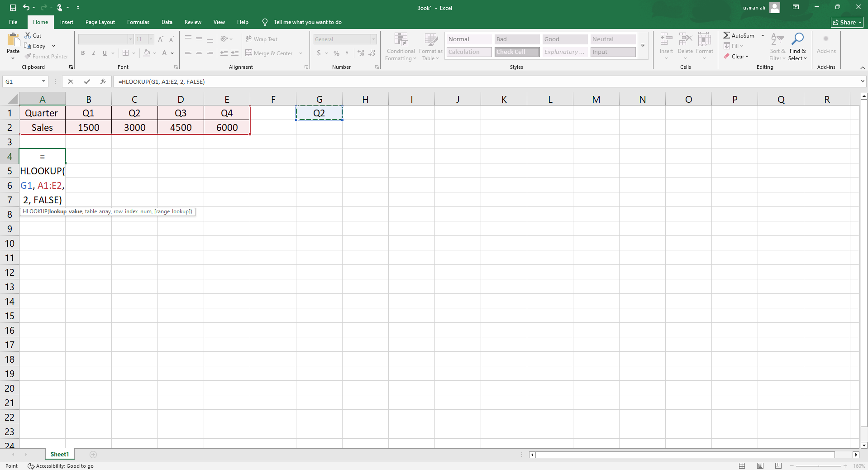This screenshot has height=470, width=868.
Task: Click the Increase Font Size icon
Action: (x=161, y=39)
